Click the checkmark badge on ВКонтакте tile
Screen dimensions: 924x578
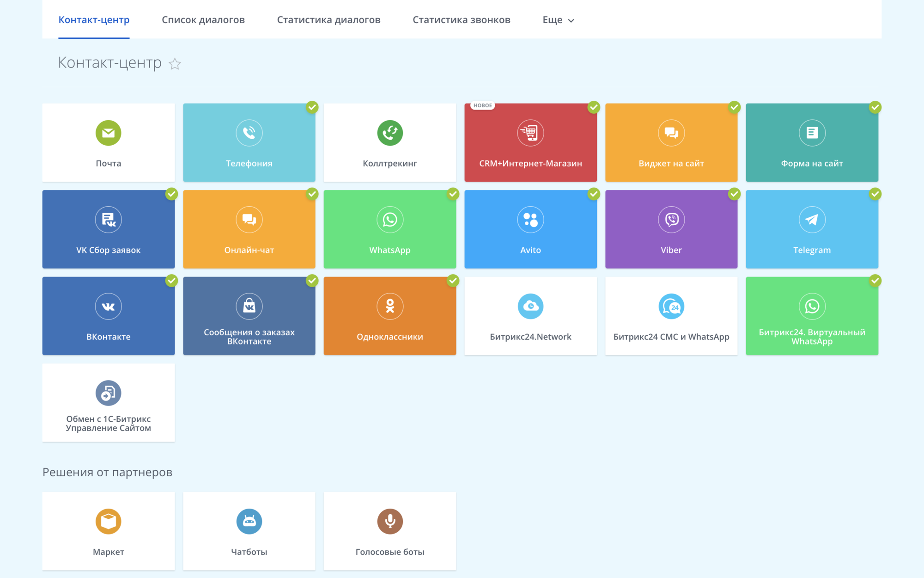(x=171, y=281)
